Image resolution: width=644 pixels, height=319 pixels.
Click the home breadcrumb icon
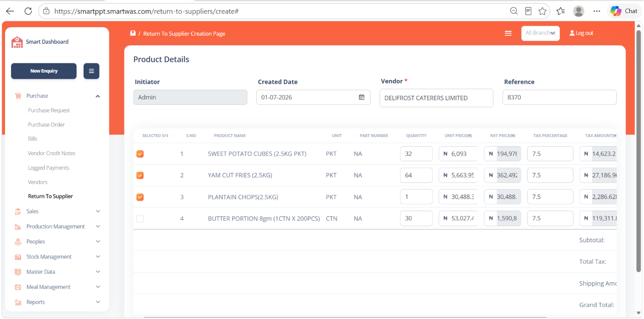point(133,33)
